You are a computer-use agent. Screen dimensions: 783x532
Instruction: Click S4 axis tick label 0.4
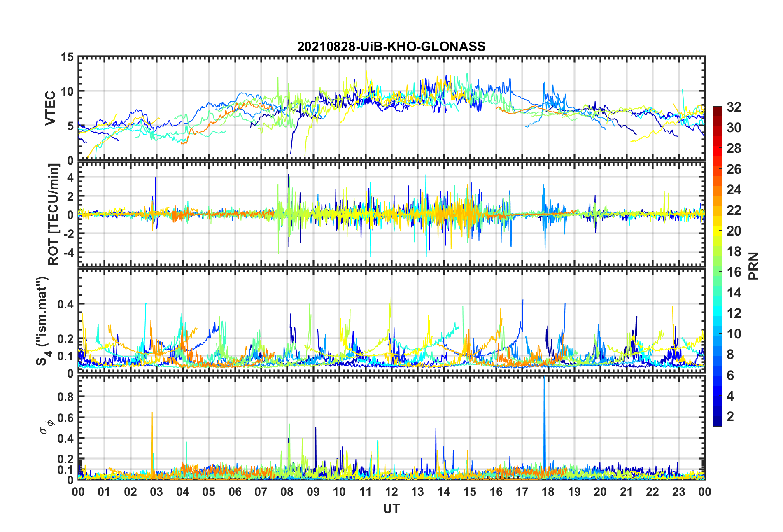click(65, 304)
